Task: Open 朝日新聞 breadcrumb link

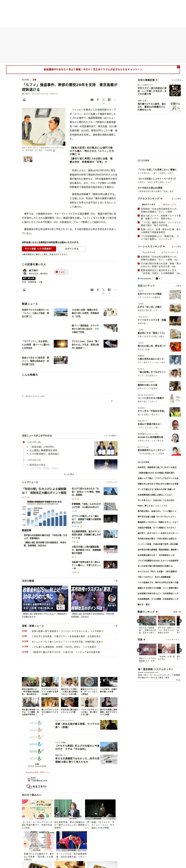Action: pos(25,80)
